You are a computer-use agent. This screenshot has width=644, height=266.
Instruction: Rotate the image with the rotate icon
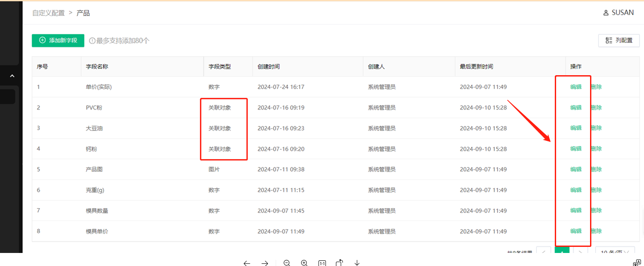339,263
